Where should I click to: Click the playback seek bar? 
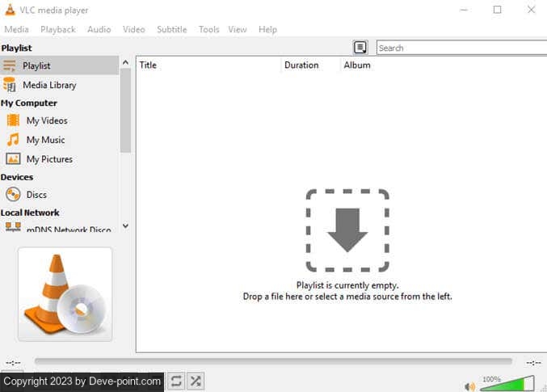pos(273,362)
